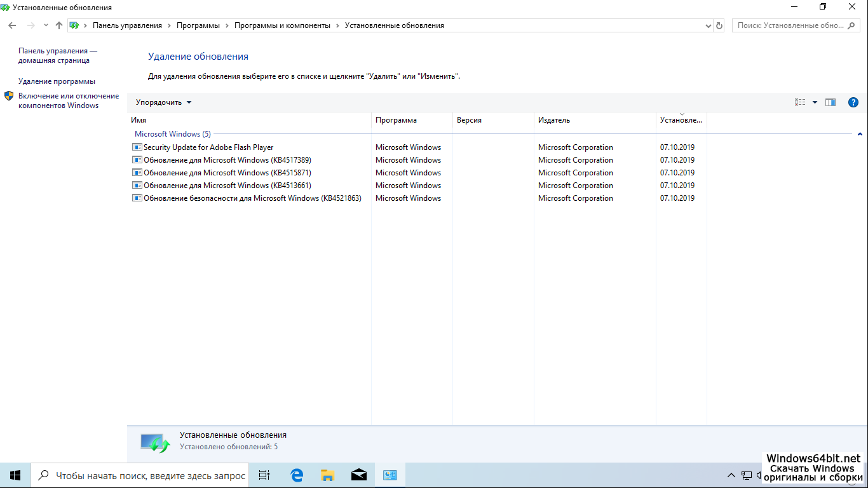The height and width of the screenshot is (488, 868).
Task: Expand the view options dropdown arrow
Action: 815,102
